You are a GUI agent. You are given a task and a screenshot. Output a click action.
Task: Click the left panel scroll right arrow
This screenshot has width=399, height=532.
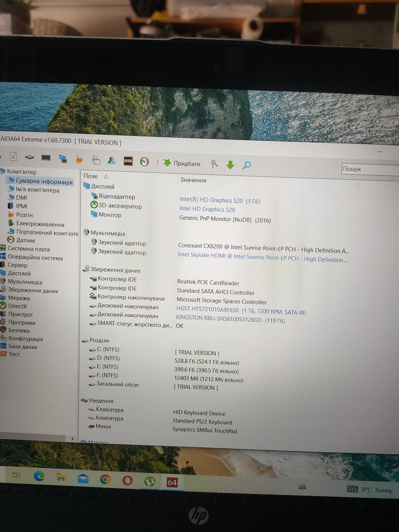tap(72, 439)
